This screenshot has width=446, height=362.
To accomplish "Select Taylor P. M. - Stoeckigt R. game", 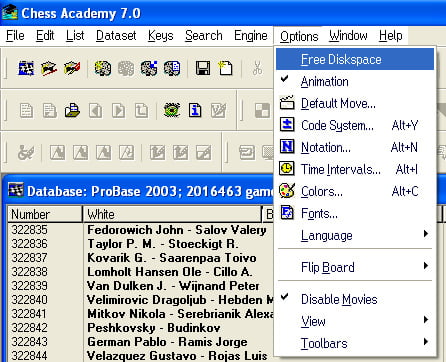I will (163, 244).
